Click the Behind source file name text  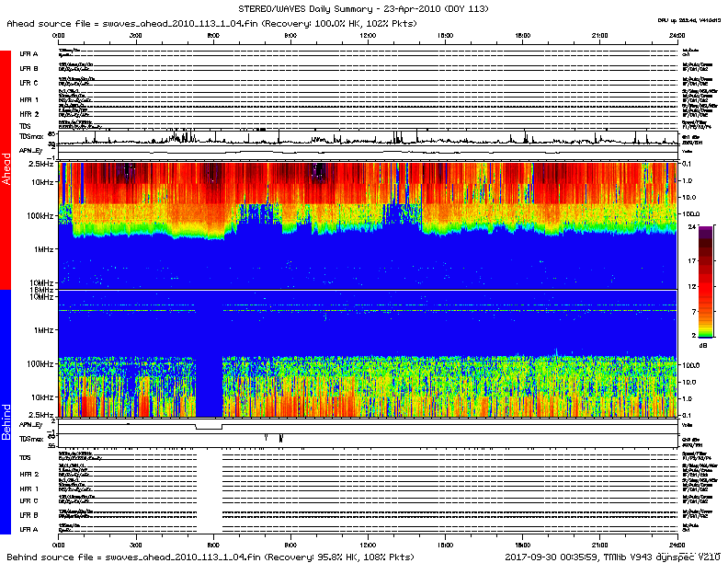(x=210, y=557)
